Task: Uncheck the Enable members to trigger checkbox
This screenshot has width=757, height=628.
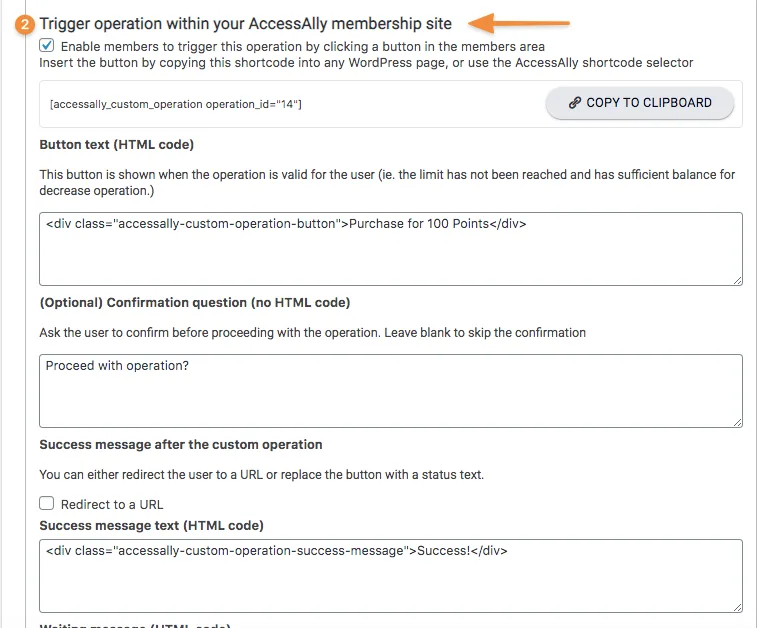Action: point(47,46)
